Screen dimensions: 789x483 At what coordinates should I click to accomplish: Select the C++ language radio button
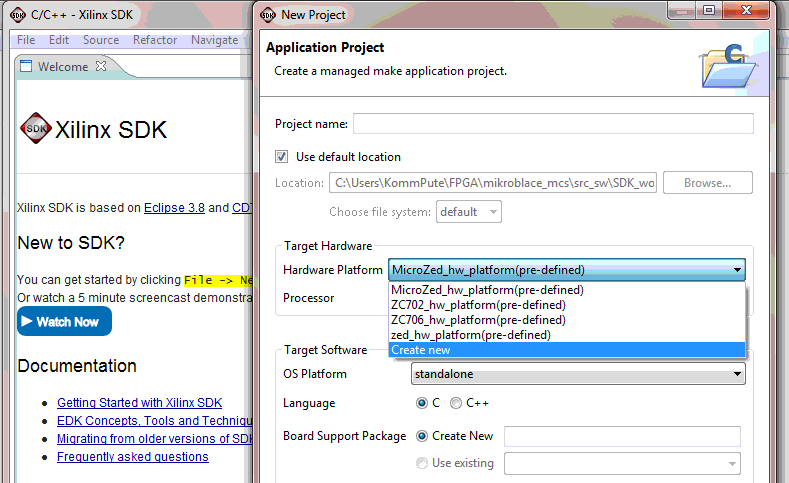pos(455,403)
